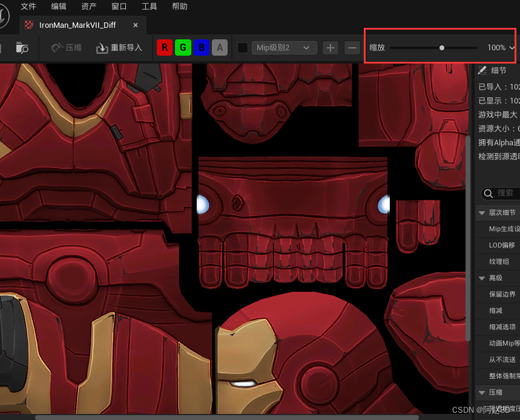This screenshot has width=520, height=420.
Task: Click the Unreal Engine logo icon
Action: (3, 15)
